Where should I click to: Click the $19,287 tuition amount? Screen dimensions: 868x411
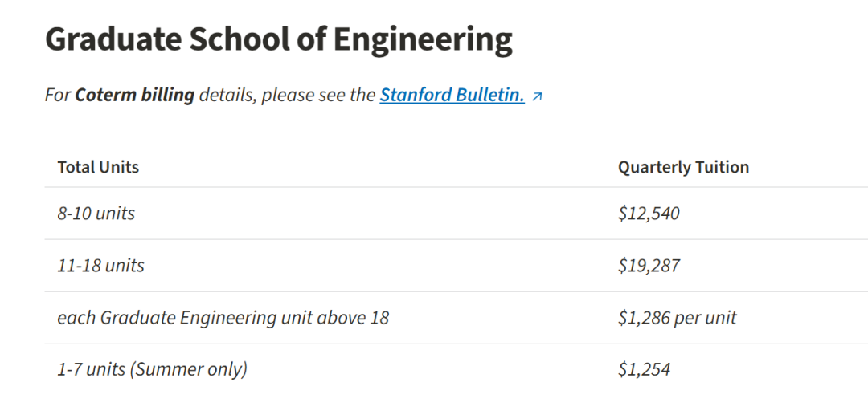[x=649, y=266]
